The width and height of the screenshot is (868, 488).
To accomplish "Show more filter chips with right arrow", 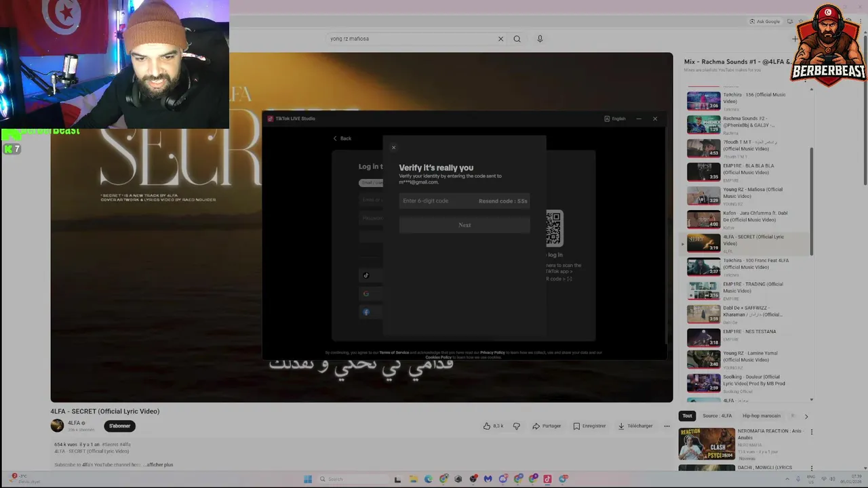I will pos(806,416).
